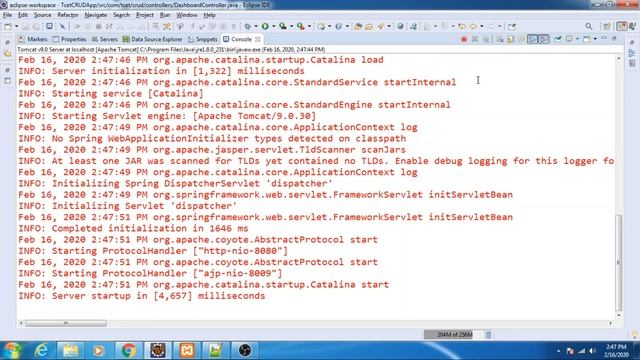Open the Refactor menu
This screenshot has width=640, height=360.
68,15
